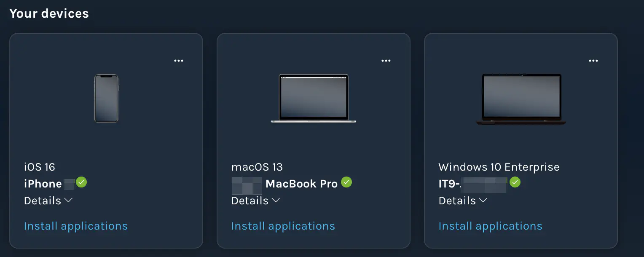Expand Details for the Windows 10 device
This screenshot has width=644, height=257.
pos(463,201)
